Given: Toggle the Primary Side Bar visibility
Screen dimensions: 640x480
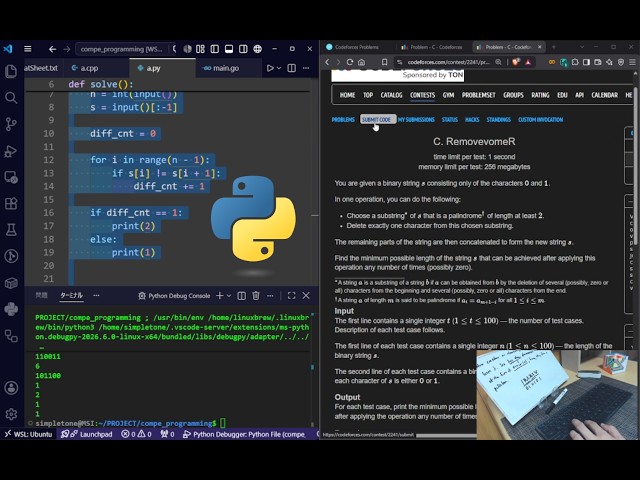Looking at the screenshot, I should pos(215,49).
